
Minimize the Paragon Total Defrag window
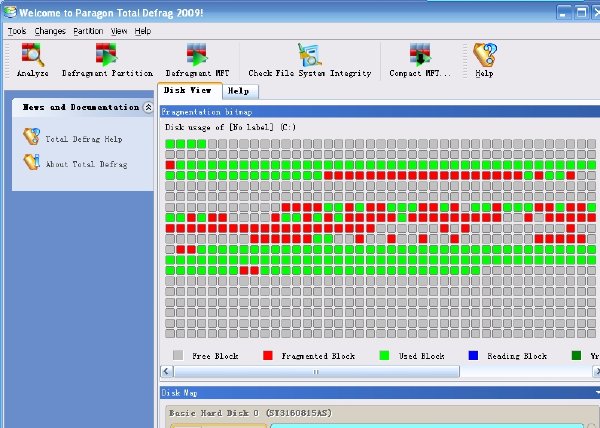click(x=563, y=13)
